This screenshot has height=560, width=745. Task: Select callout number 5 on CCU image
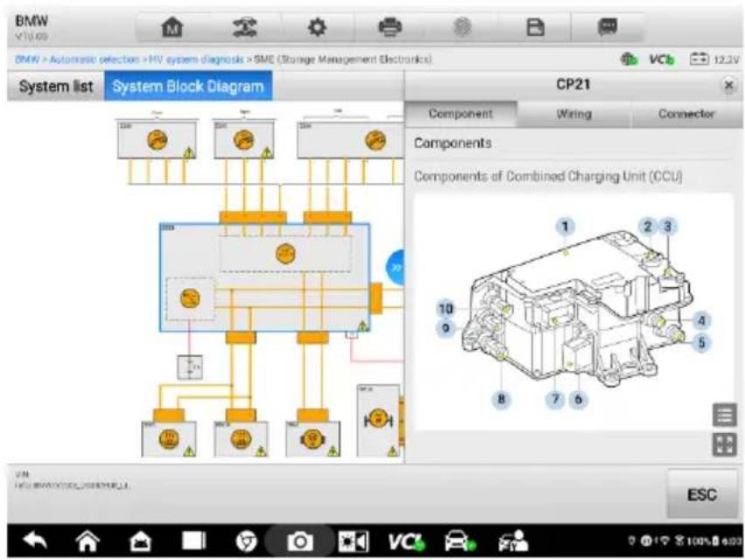click(701, 342)
